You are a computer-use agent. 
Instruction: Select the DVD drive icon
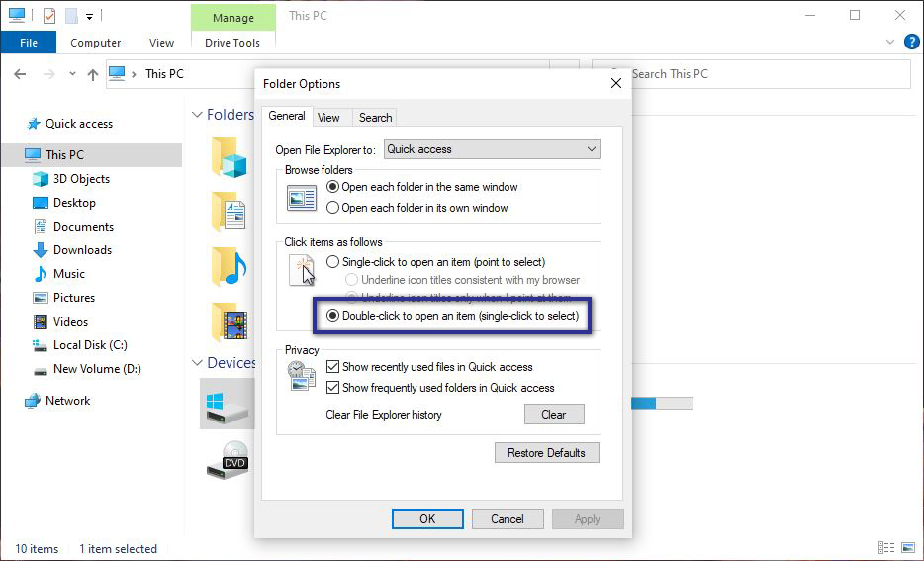(229, 460)
